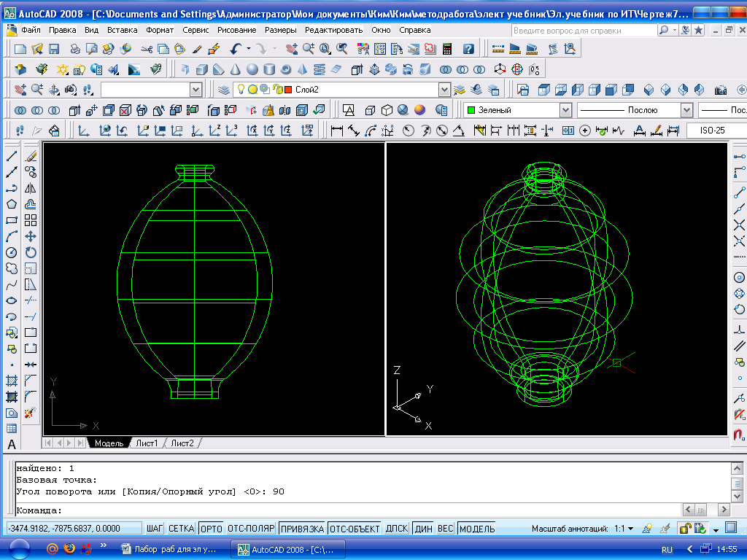747x560 pixels.
Task: Expand the Послою linetype dropdown
Action: click(x=686, y=110)
